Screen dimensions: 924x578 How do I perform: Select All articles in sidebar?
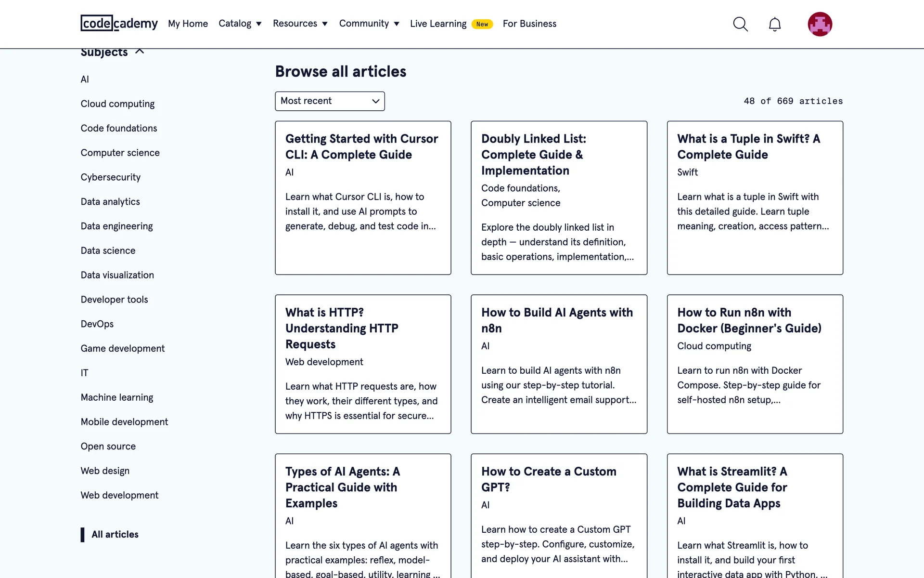pyautogui.click(x=115, y=534)
